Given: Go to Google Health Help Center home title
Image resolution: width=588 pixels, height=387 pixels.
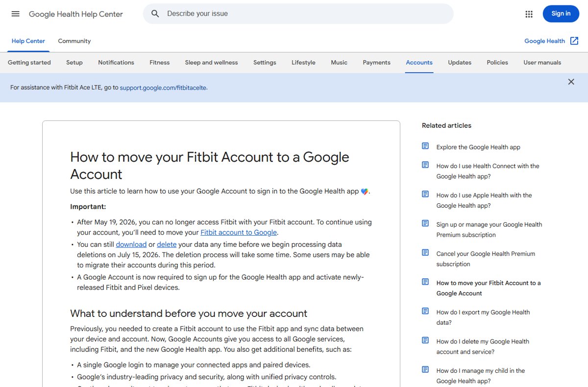Looking at the screenshot, I should pyautogui.click(x=76, y=14).
